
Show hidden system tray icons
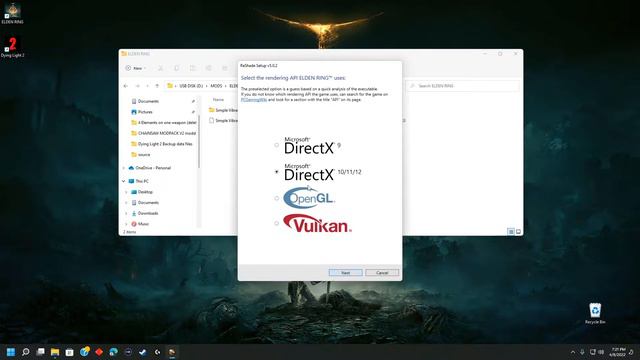(573, 352)
